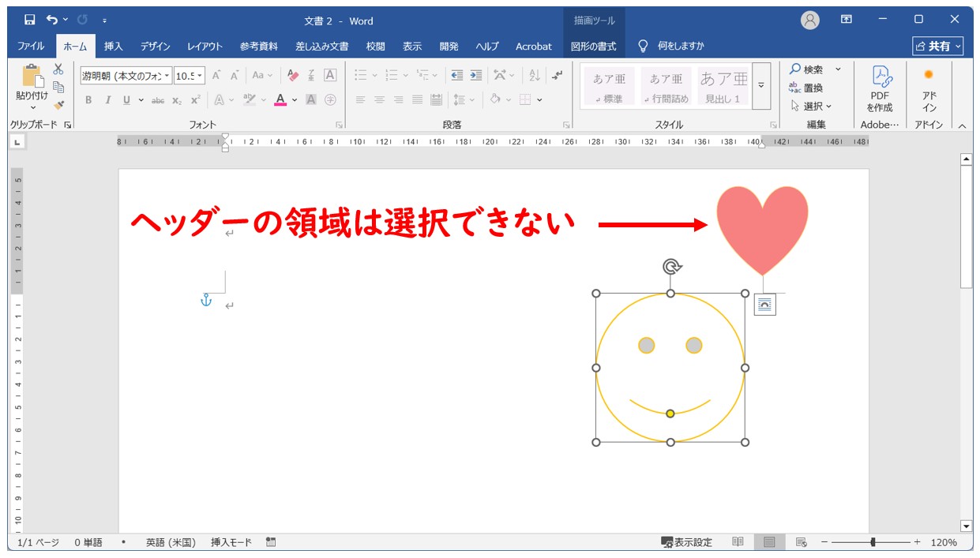980x558 pixels.
Task: Click the Undo arrow icon
Action: (52, 20)
